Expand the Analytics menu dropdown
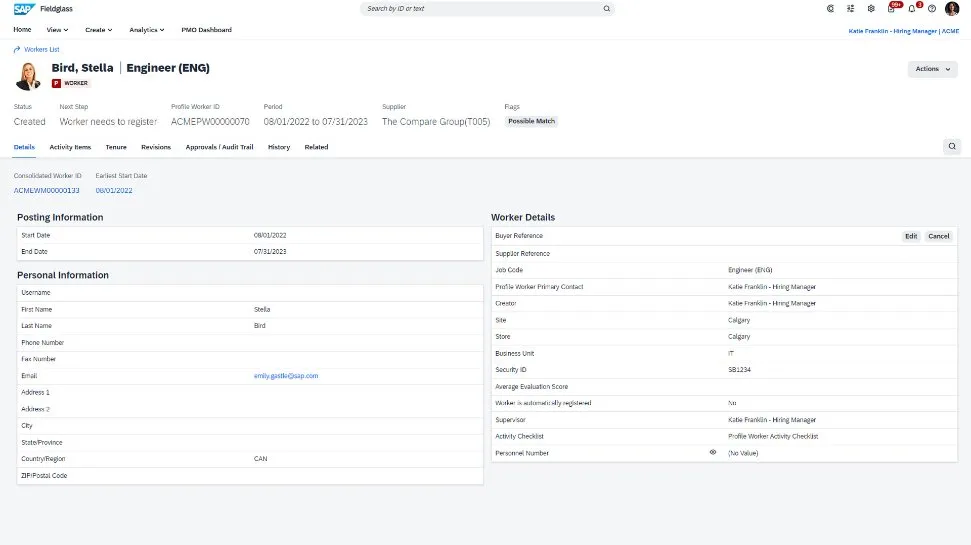The height and width of the screenshot is (545, 971). [x=147, y=30]
